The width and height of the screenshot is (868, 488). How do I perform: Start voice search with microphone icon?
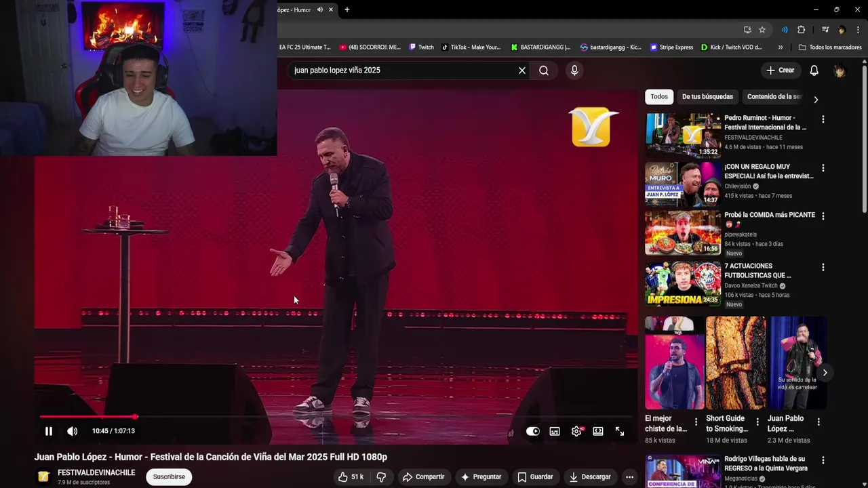point(574,70)
